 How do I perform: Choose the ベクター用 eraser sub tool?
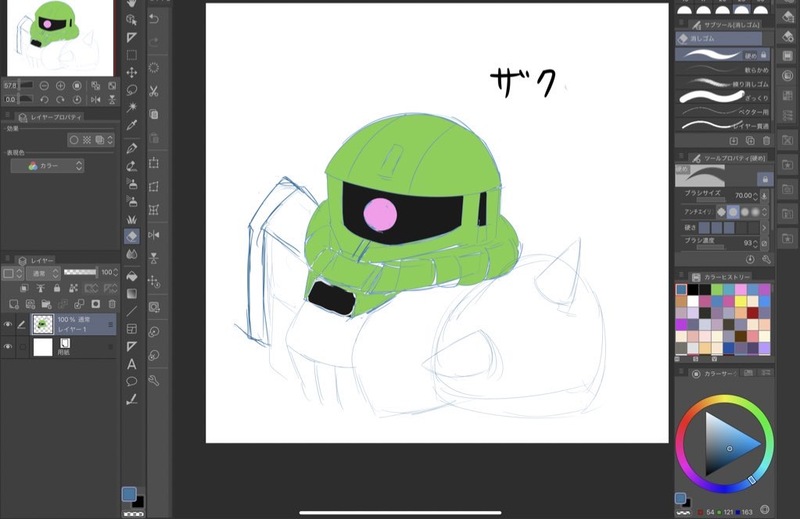click(722, 111)
